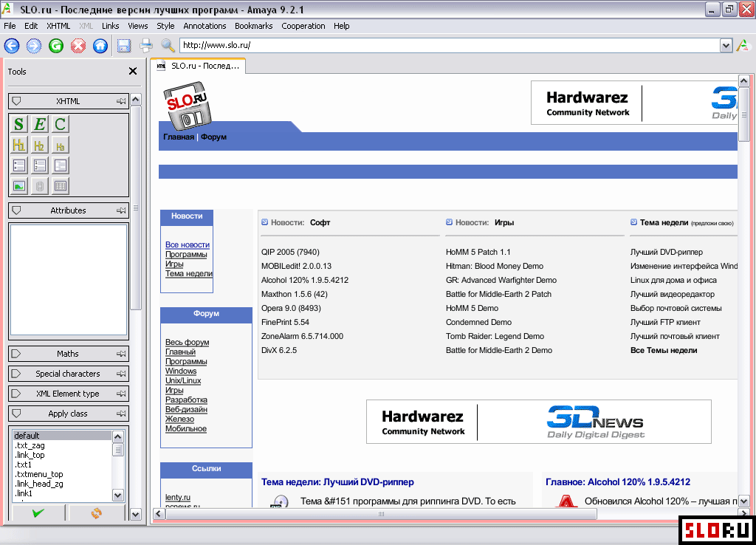Open the Views menu
The width and height of the screenshot is (756, 545).
(138, 26)
